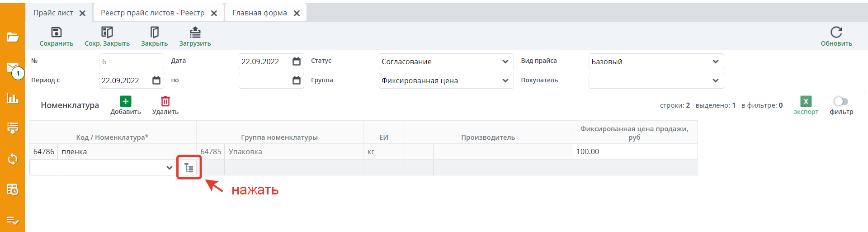868x232 pixels.
Task: Click the Сохранить save icon
Action: click(x=57, y=32)
